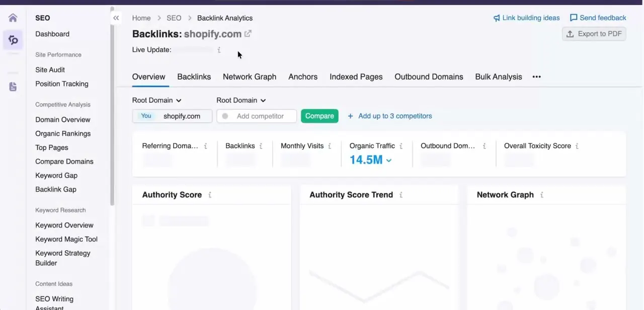Open Domain Overview in the sidebar
The width and height of the screenshot is (644, 310).
(x=63, y=120)
